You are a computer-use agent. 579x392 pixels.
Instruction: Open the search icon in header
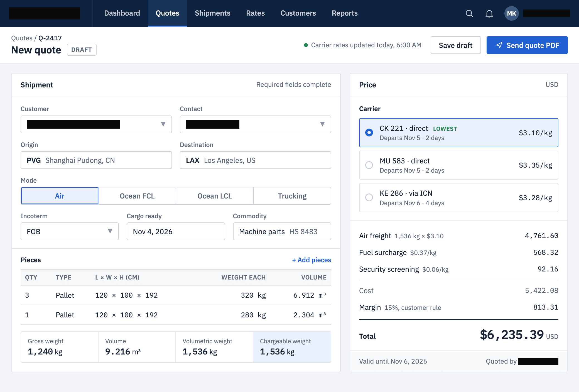coord(469,13)
